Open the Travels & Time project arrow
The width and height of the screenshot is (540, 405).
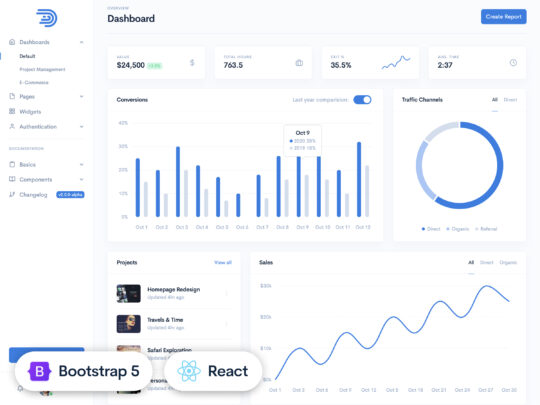[x=227, y=324]
